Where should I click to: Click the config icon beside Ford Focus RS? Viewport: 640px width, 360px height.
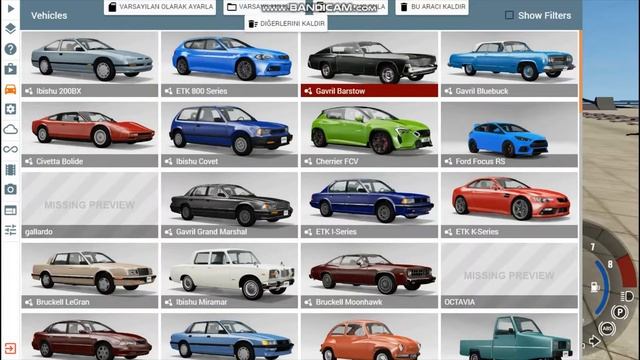point(448,161)
